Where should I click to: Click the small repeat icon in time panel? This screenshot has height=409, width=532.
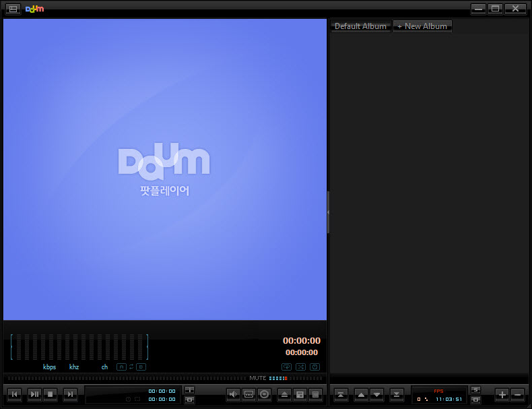137,399
